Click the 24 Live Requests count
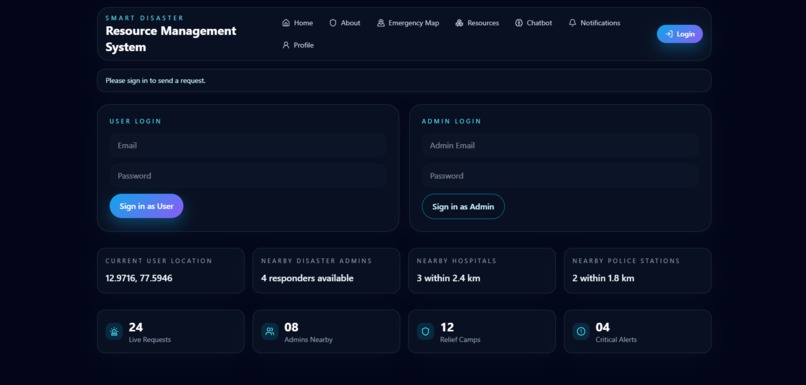 tap(136, 327)
